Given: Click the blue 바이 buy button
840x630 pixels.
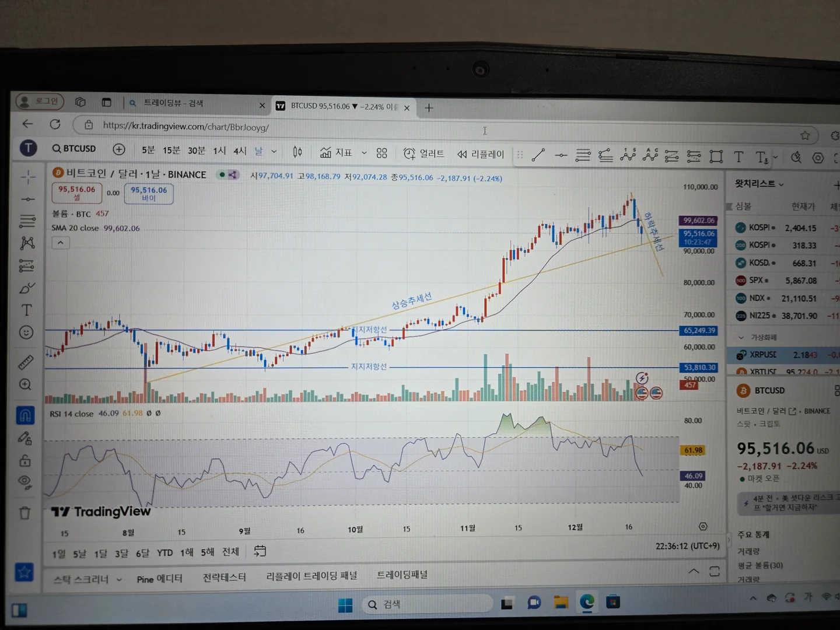Looking at the screenshot, I should pyautogui.click(x=149, y=194).
